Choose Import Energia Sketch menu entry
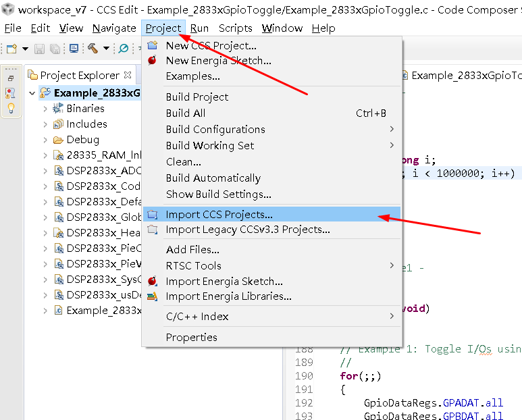The width and height of the screenshot is (522, 420). pyautogui.click(x=271, y=281)
